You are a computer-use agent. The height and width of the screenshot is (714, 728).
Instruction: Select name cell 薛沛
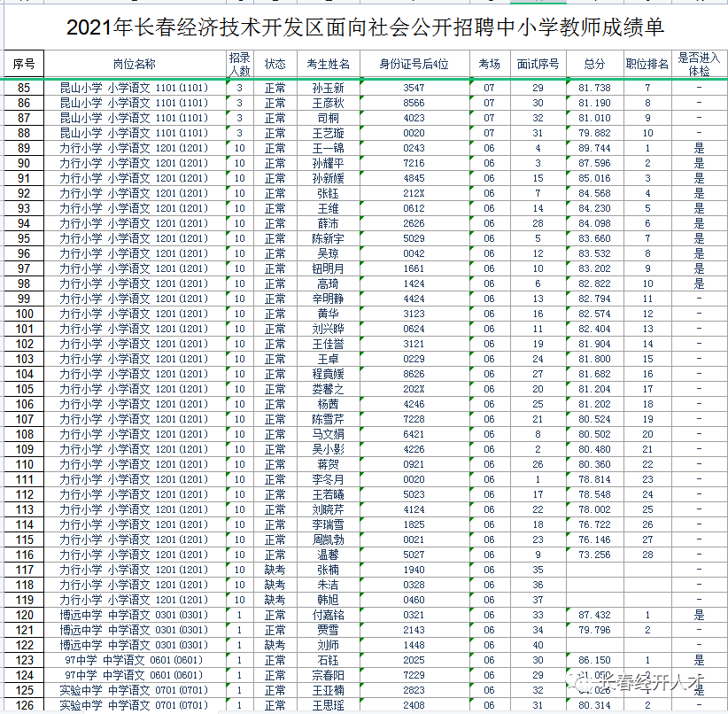coord(329,223)
